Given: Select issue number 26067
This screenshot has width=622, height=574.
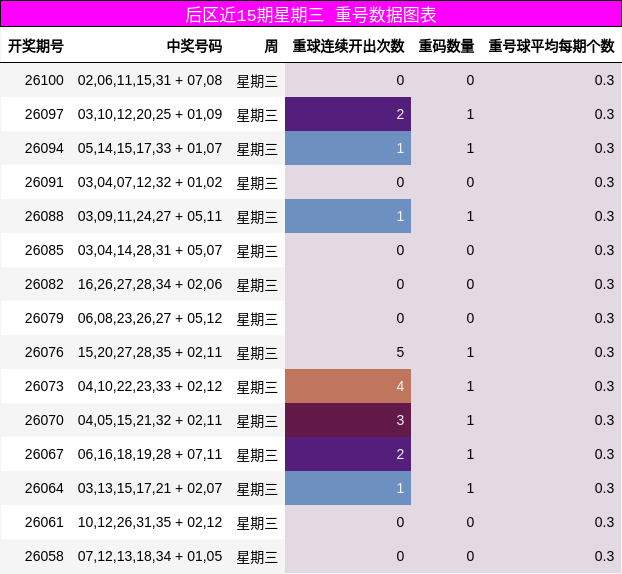Looking at the screenshot, I should tap(44, 454).
